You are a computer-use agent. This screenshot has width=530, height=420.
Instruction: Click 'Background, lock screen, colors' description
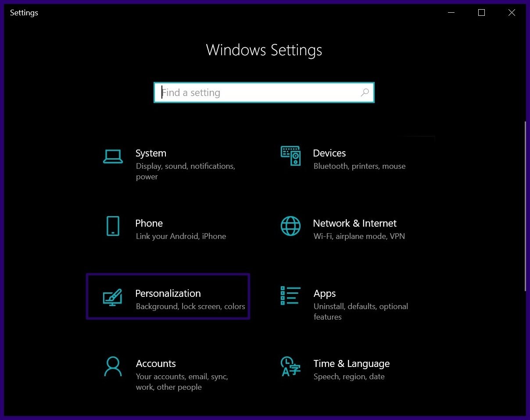point(190,306)
